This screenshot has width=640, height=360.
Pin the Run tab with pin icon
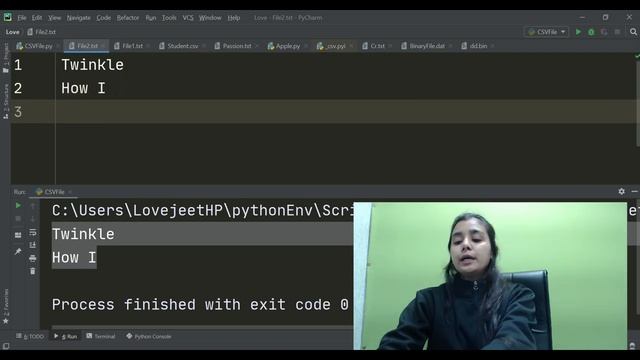pos(18,251)
